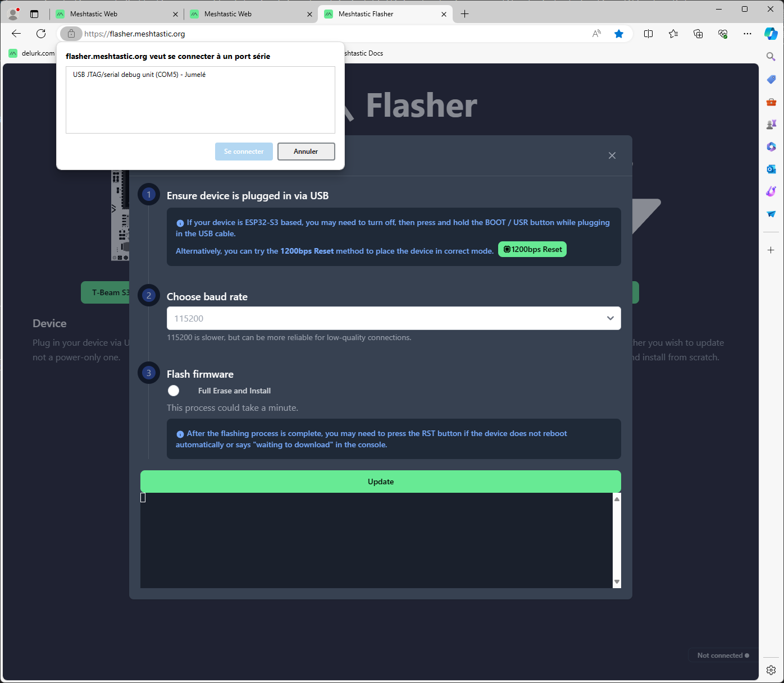The height and width of the screenshot is (683, 784).
Task: Open the sidebar search icon
Action: [771, 56]
